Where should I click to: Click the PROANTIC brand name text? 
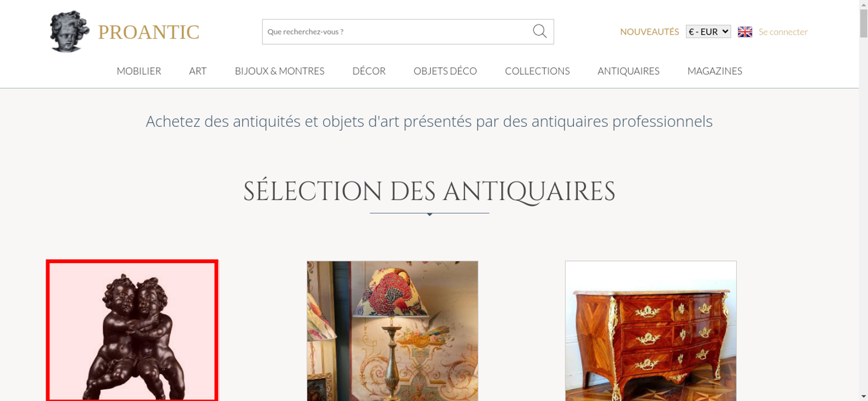point(148,32)
